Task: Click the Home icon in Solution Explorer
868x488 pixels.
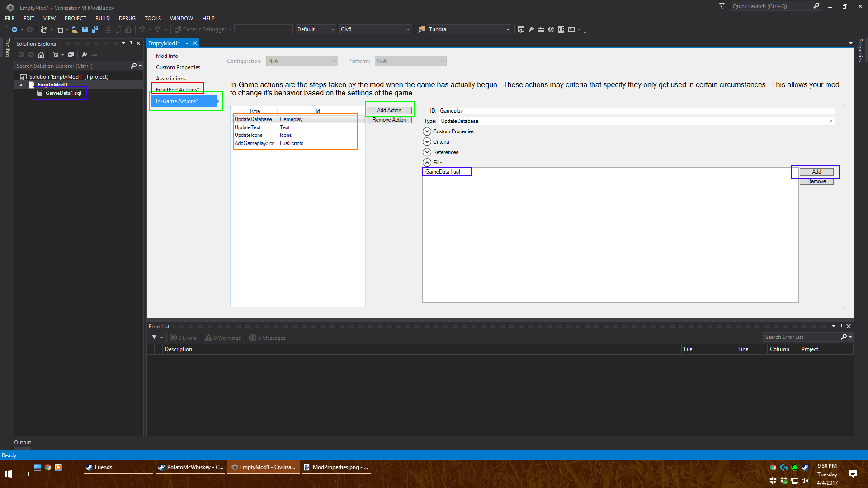Action: point(41,55)
